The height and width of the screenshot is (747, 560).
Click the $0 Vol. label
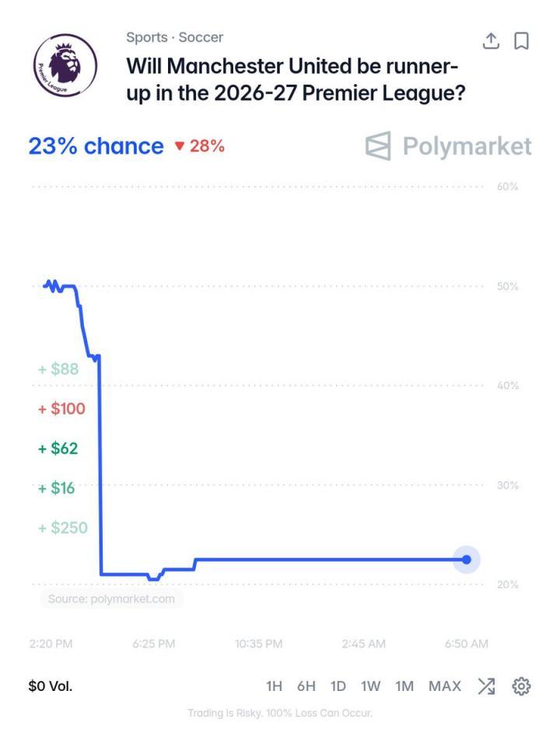point(51,686)
